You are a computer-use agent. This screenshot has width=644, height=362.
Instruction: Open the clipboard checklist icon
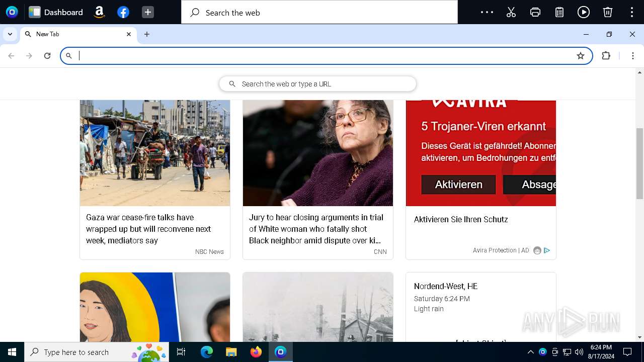point(559,12)
